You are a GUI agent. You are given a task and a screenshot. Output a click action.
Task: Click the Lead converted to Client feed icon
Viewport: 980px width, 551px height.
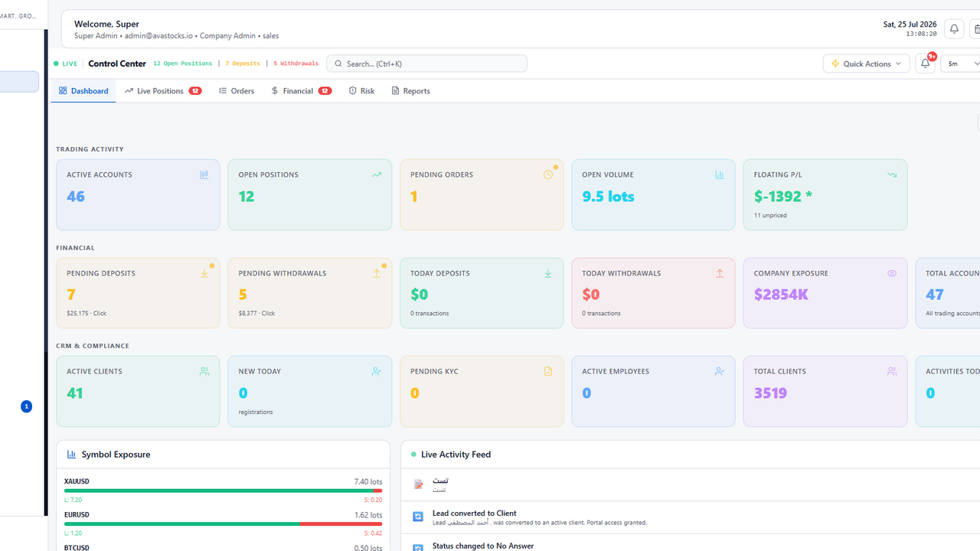point(418,517)
